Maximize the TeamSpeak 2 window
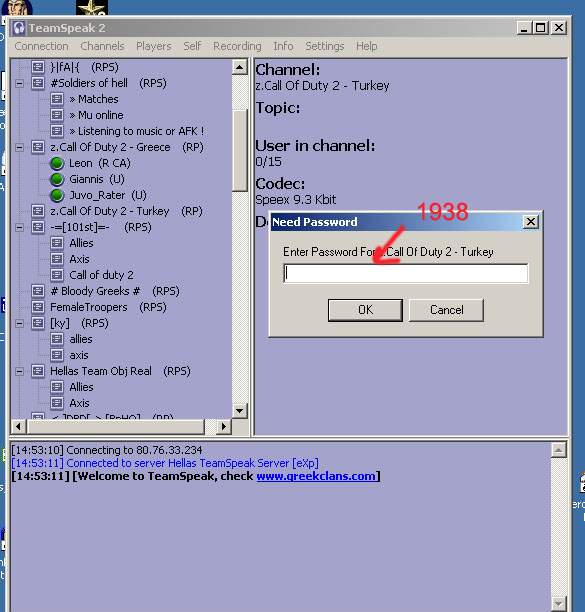This screenshot has width=585, height=612. (541, 28)
